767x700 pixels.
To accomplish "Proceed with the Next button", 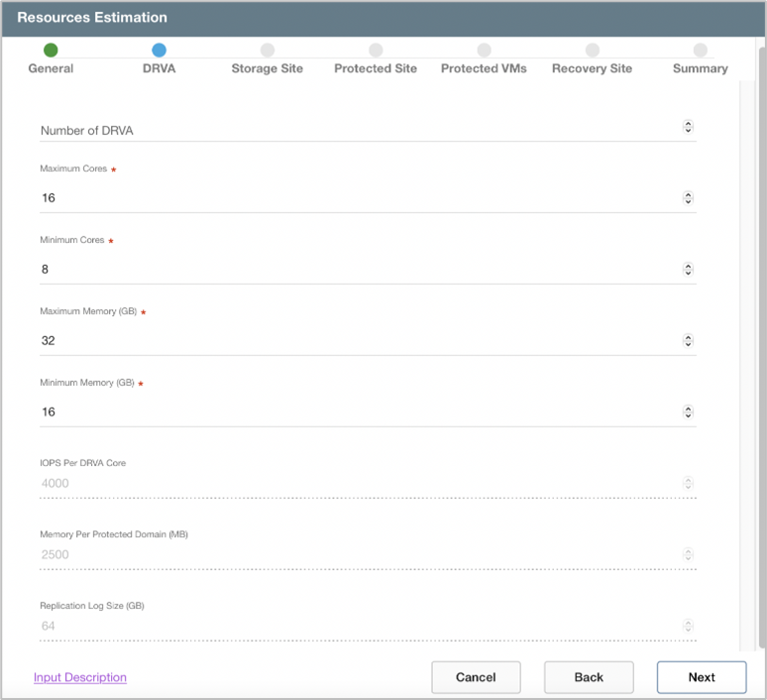I will pyautogui.click(x=702, y=677).
